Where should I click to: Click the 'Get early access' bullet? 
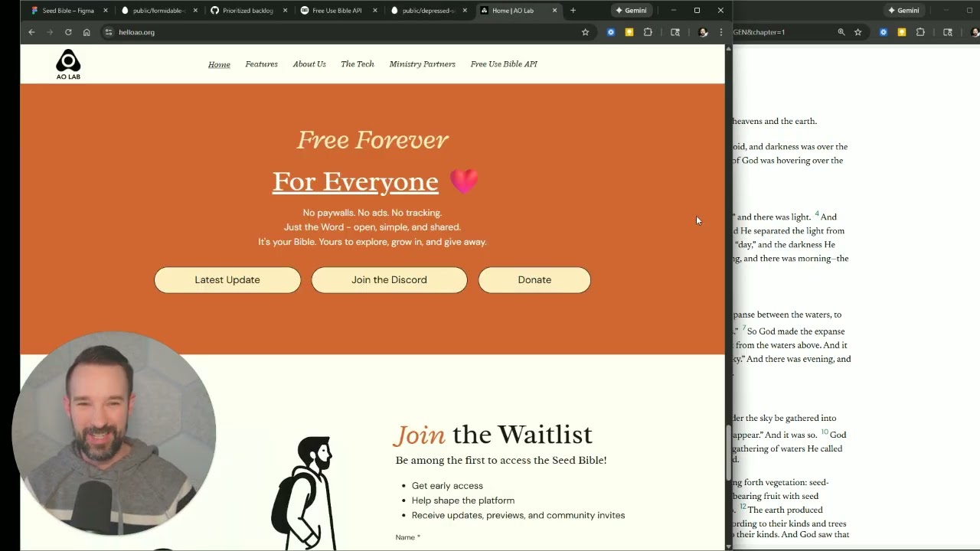447,486
